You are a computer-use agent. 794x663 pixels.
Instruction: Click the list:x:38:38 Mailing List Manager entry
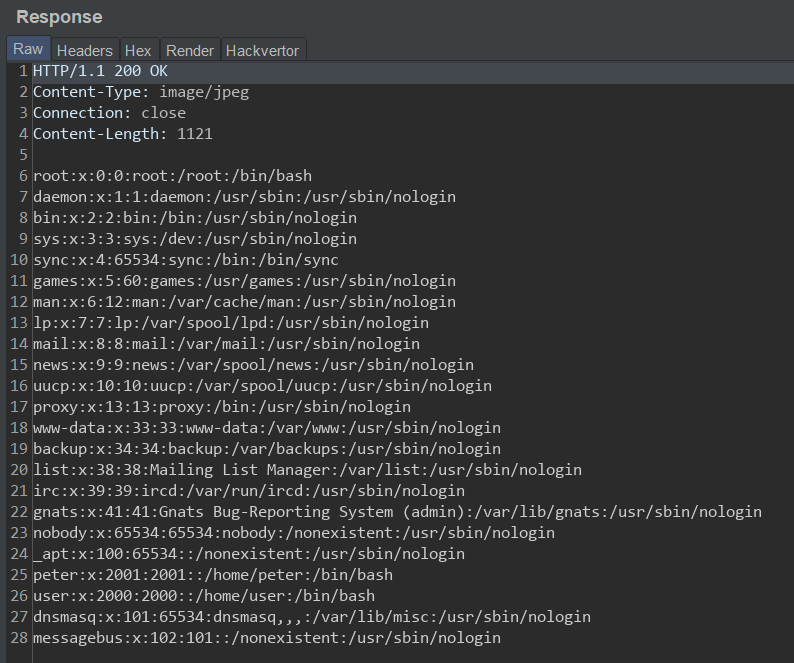(x=307, y=470)
